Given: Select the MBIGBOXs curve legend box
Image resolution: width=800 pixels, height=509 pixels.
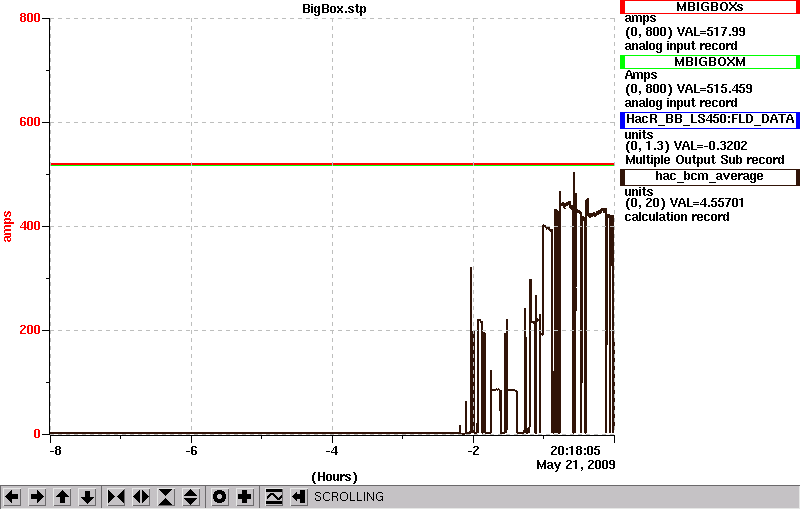Looking at the screenshot, I should [710, 7].
